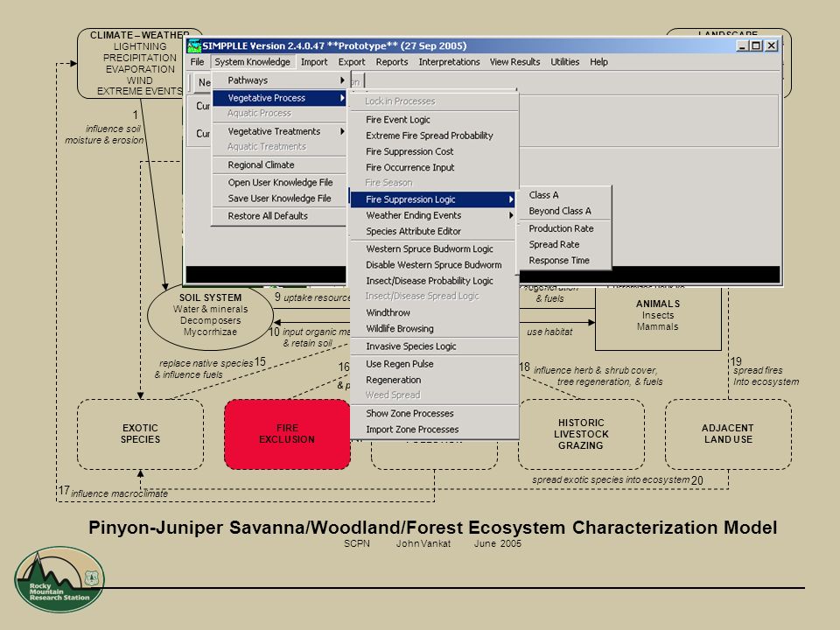840x630 pixels.
Task: Open the Regeneration entry
Action: pyautogui.click(x=433, y=380)
